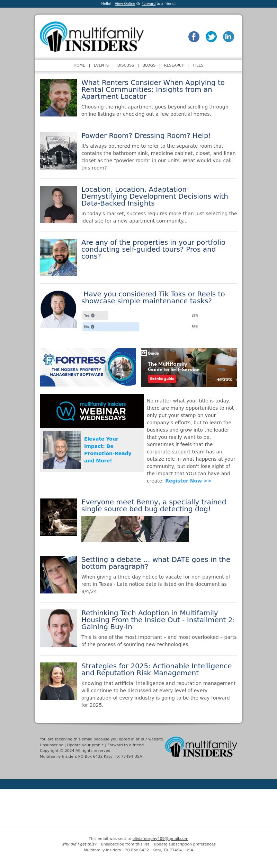
Task: Click 'update subscription preferences' link
Action: click(185, 844)
